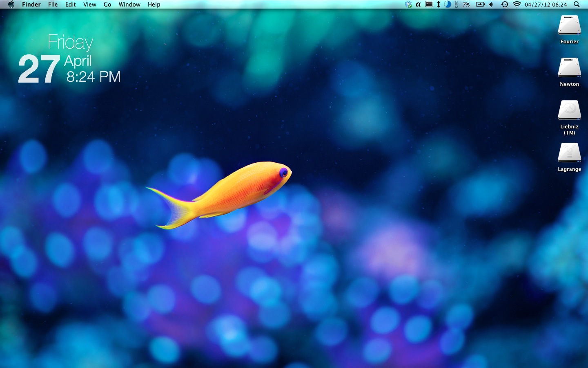Click the italic 'a' menu bar icon

tap(419, 4)
